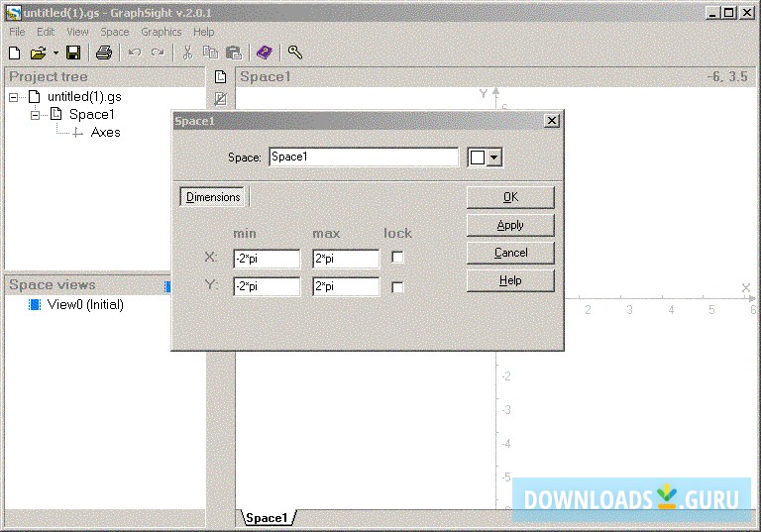Open a file with the folder icon

pos(38,53)
